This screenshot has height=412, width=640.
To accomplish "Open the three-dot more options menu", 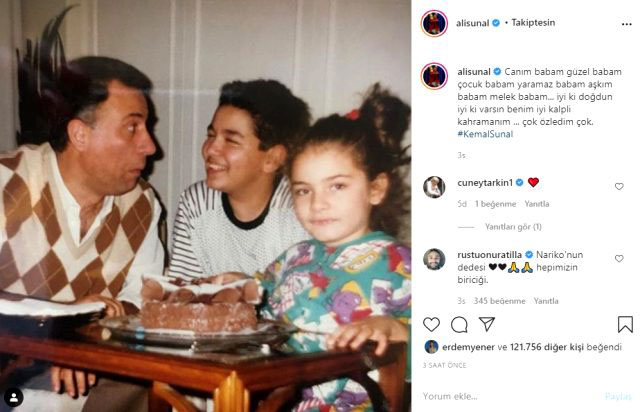I will 627,24.
